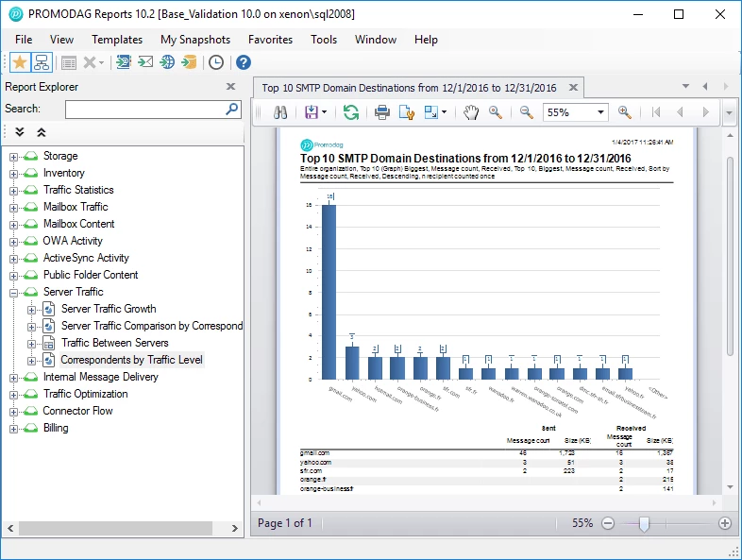
Task: Click the zoom out magnifier icon
Action: point(526,112)
